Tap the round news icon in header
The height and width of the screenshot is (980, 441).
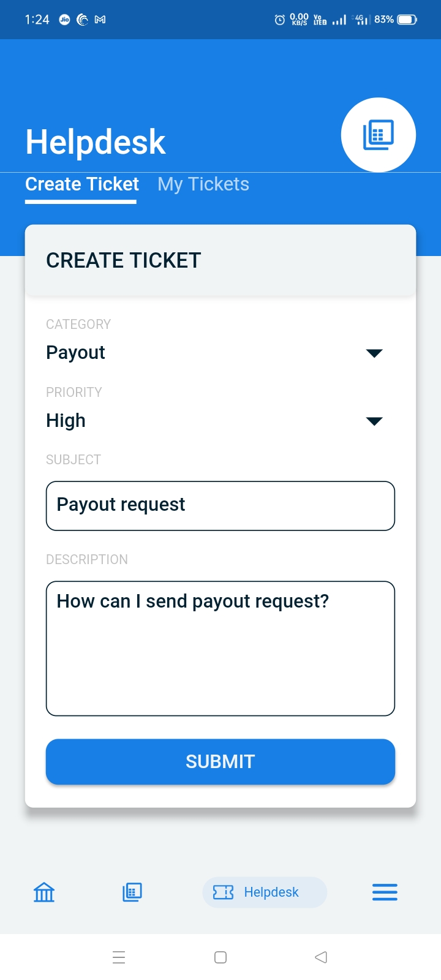[378, 135]
